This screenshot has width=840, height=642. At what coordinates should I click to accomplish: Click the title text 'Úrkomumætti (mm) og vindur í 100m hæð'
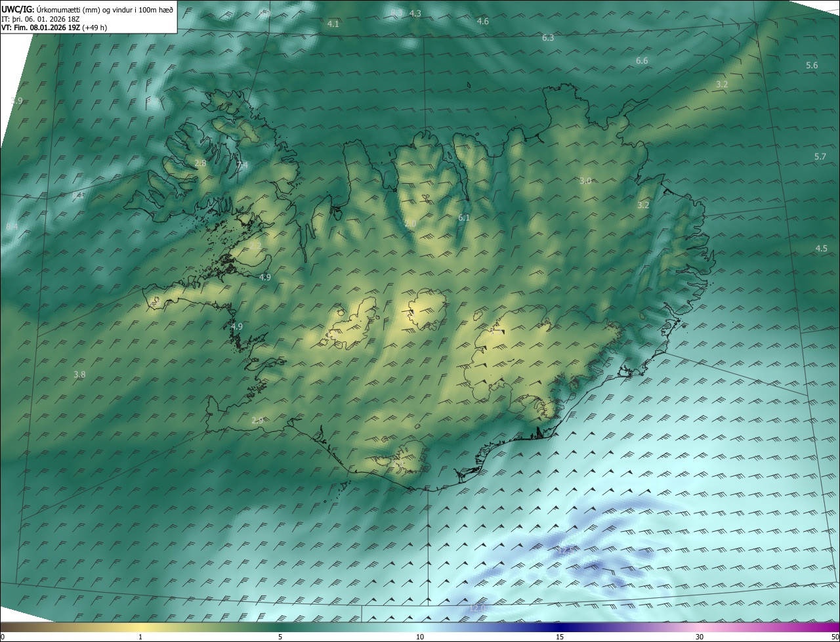tap(105, 10)
